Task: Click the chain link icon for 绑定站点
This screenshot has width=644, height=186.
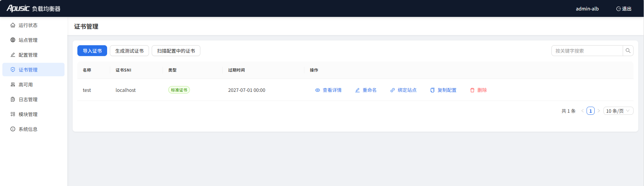Action: tap(393, 90)
